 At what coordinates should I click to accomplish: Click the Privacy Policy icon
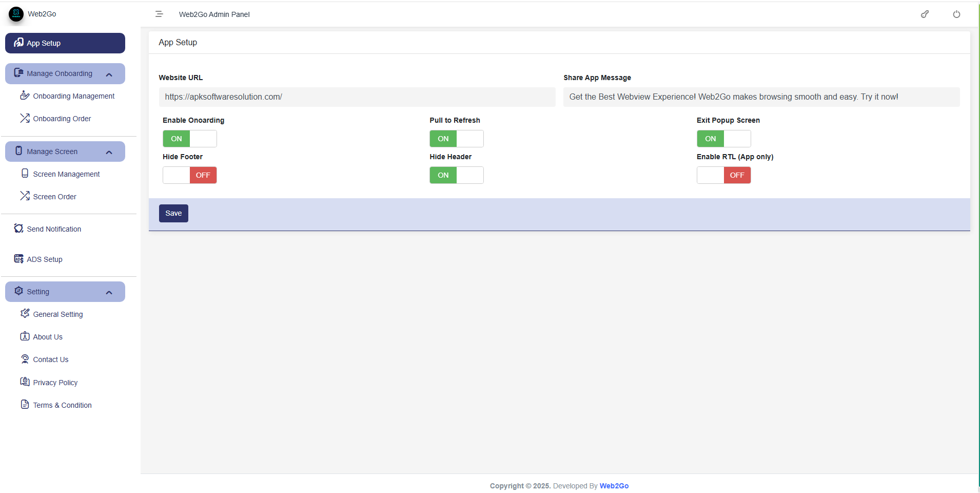(x=25, y=382)
